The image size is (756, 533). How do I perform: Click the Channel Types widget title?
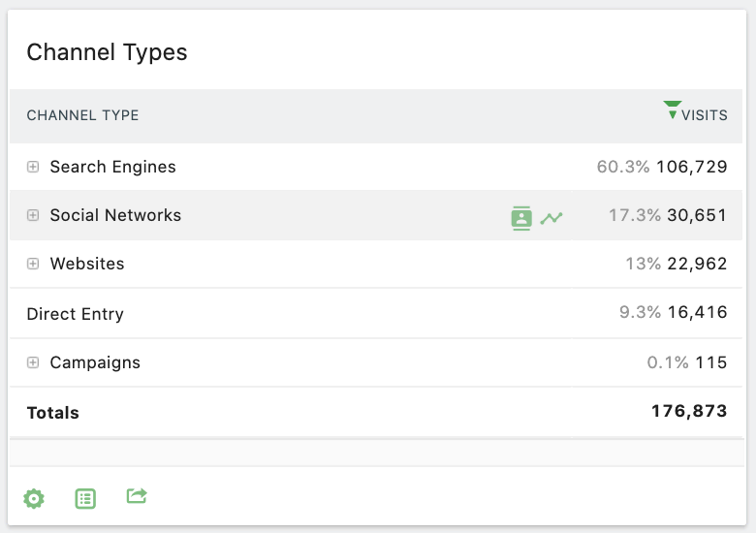coord(107,52)
